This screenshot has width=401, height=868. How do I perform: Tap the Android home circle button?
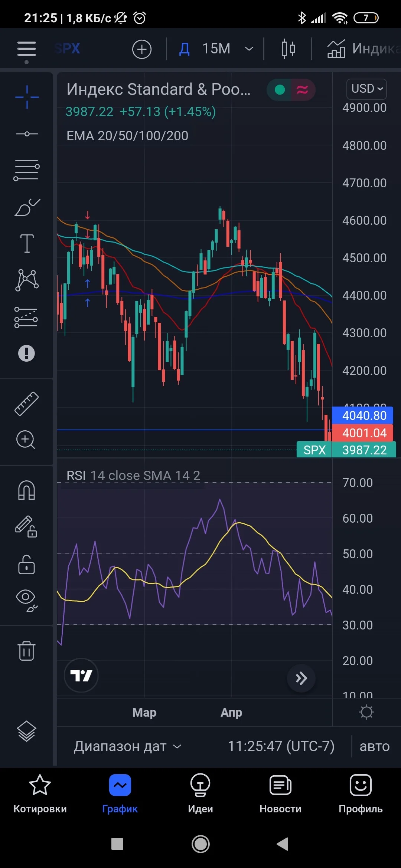click(x=200, y=844)
